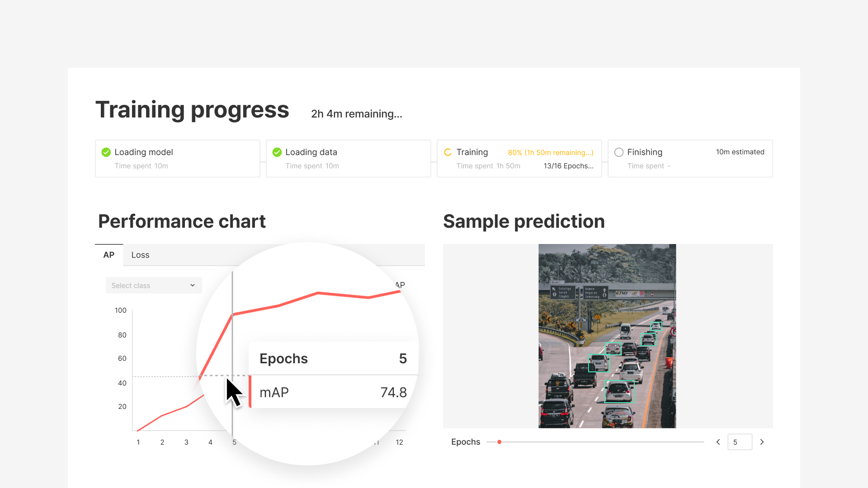Click the Select class dropdown arrow
The image size is (868, 488).
tap(193, 286)
